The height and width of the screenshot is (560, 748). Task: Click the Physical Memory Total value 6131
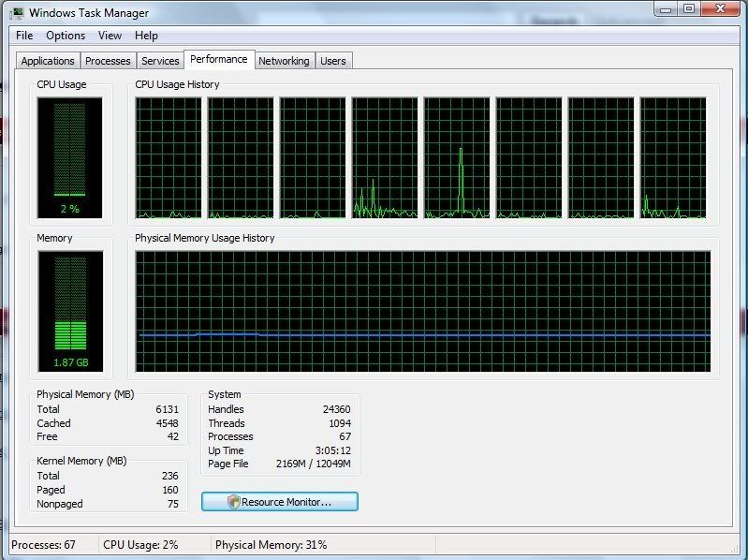167,409
